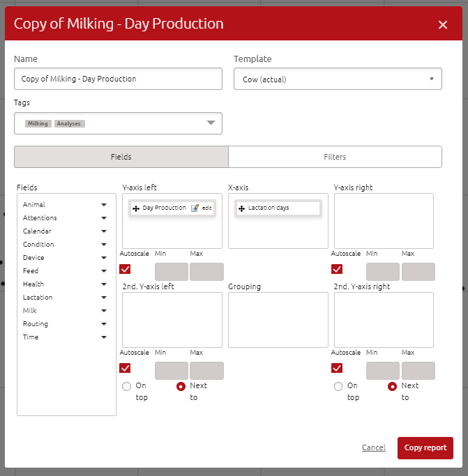The width and height of the screenshot is (468, 476).
Task: Click the Max field for Y-axis left
Action: tap(206, 272)
